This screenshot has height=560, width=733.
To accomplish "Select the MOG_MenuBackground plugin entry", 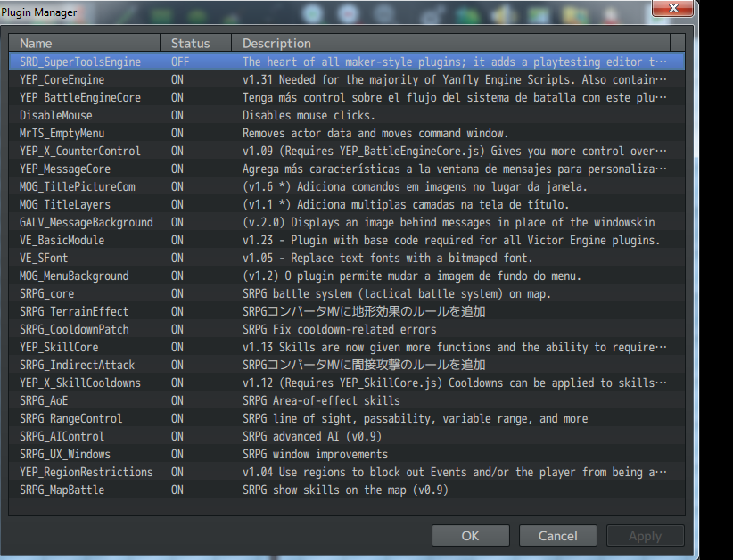I will [x=346, y=276].
